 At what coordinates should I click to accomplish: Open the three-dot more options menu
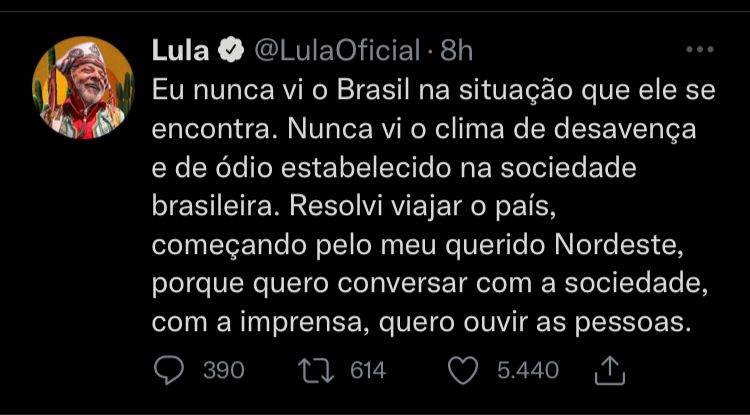coord(699,49)
